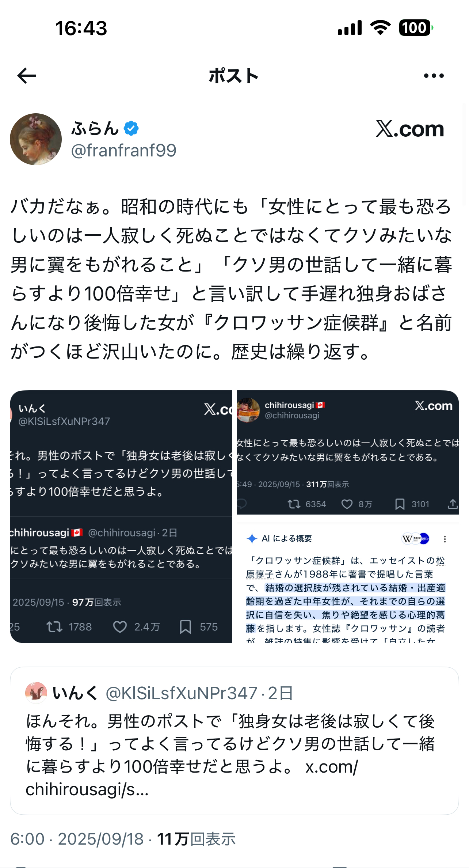
Task: Open いんく's squirrel avatar in the quoted post
Action: coord(36,693)
